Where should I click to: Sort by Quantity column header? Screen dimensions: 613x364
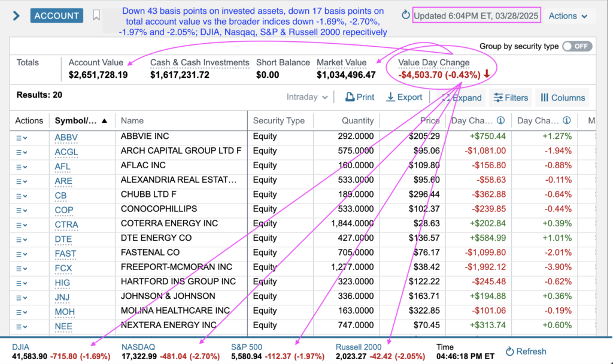coord(358,121)
